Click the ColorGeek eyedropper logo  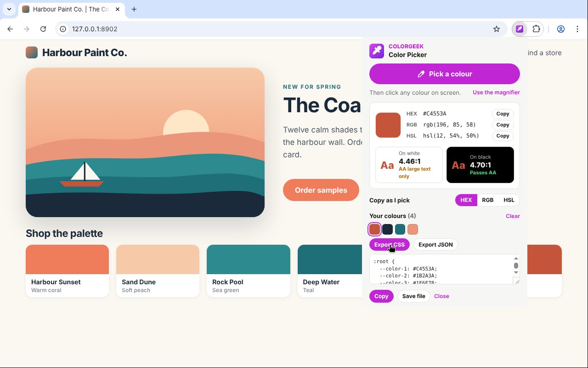[377, 51]
